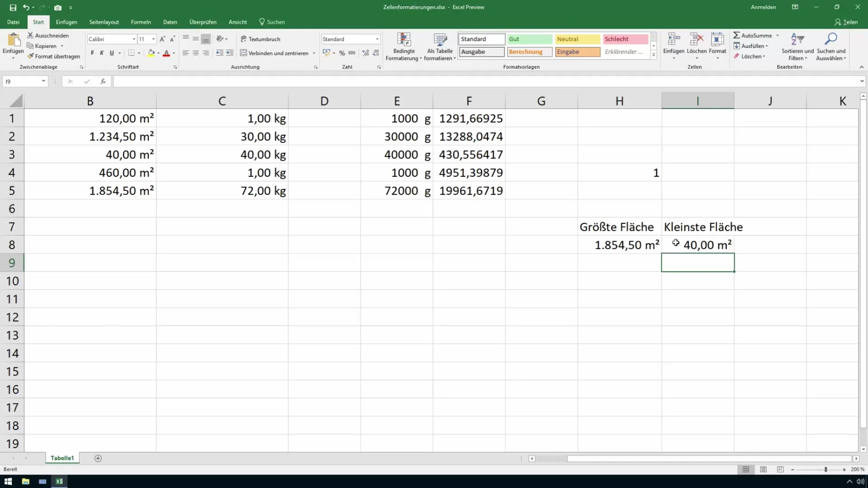Toggle center horizontal text alignment
This screenshot has width=868, height=488.
pyautogui.click(x=196, y=53)
